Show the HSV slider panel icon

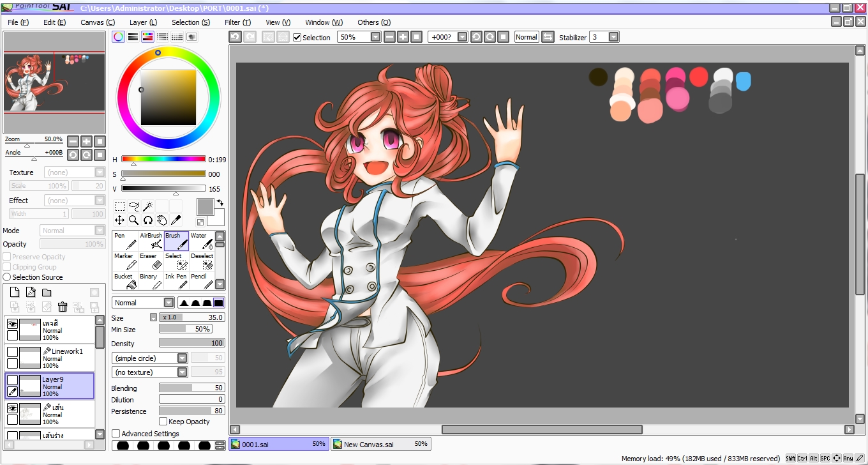click(x=147, y=37)
